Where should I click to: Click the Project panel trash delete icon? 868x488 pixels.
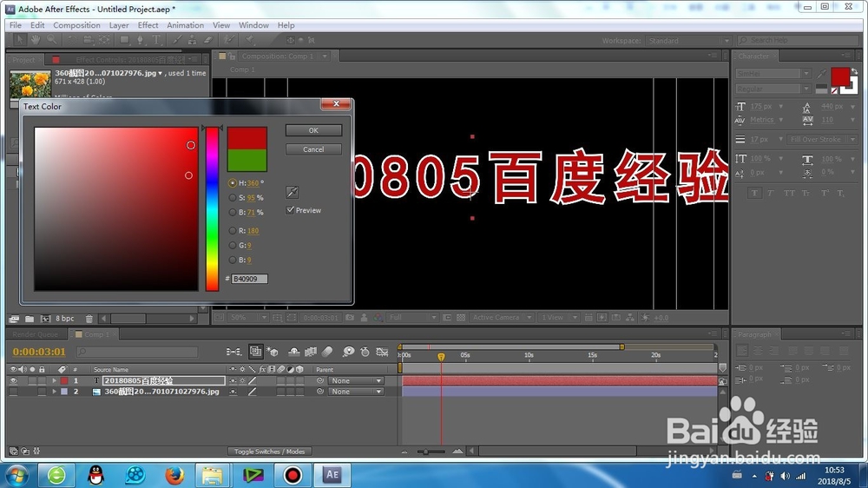point(89,319)
